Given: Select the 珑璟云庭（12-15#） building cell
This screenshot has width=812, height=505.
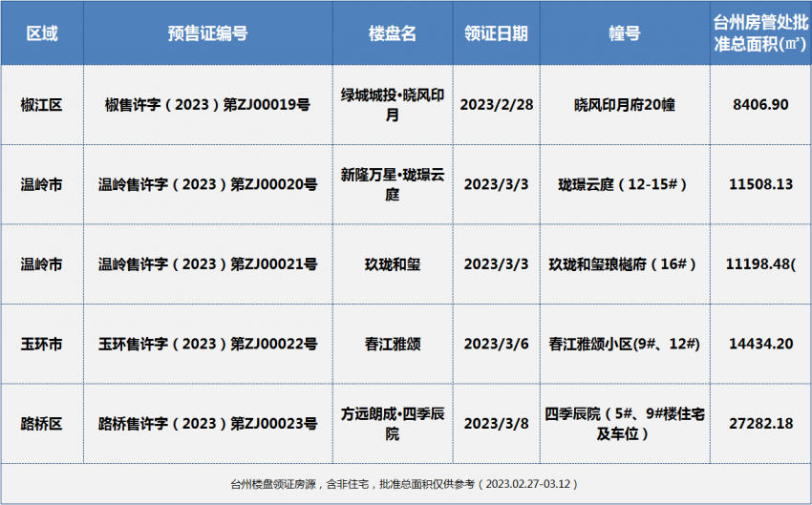Looking at the screenshot, I should pos(625,184).
